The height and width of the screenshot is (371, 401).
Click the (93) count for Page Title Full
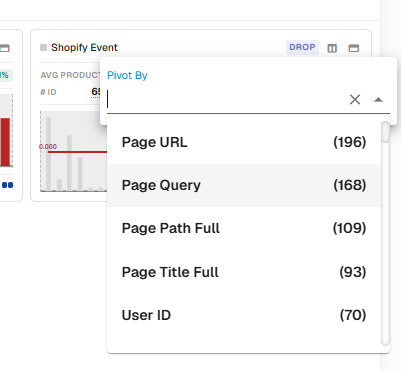[x=353, y=272]
